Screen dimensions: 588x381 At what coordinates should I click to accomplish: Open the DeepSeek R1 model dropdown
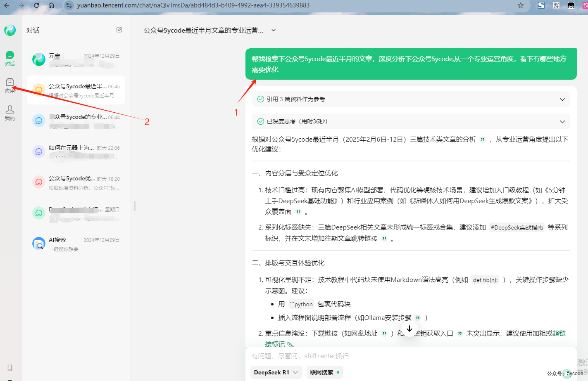click(276, 372)
